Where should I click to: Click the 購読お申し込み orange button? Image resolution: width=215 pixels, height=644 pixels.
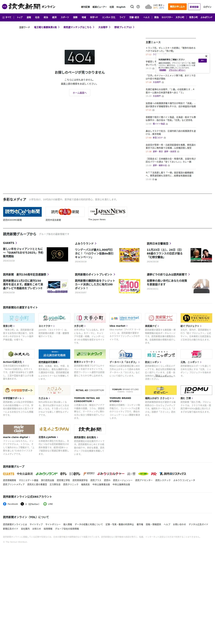(177, 7)
